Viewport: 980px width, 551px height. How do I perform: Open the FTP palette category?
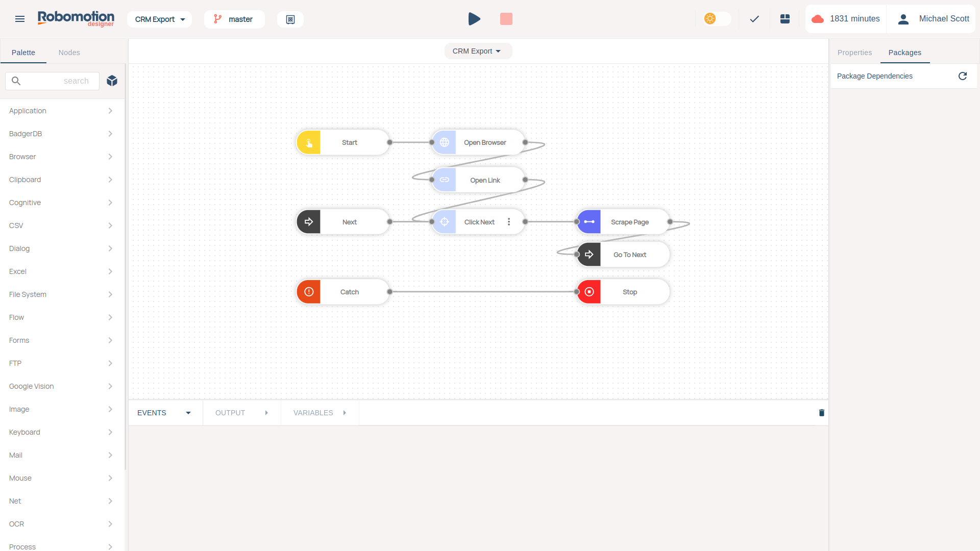61,363
